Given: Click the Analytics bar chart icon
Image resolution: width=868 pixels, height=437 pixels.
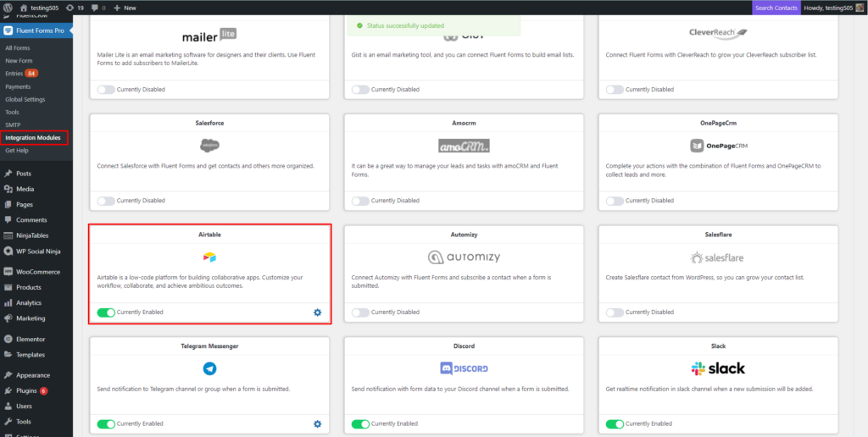Looking at the screenshot, I should pyautogui.click(x=8, y=302).
